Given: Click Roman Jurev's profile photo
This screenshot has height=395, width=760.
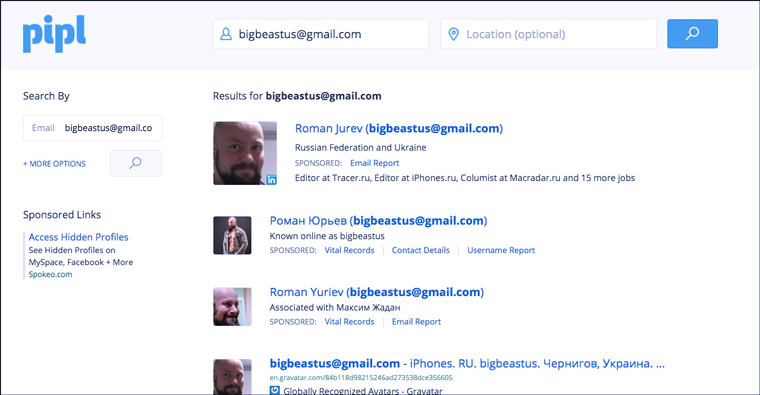Looking at the screenshot, I should click(245, 153).
